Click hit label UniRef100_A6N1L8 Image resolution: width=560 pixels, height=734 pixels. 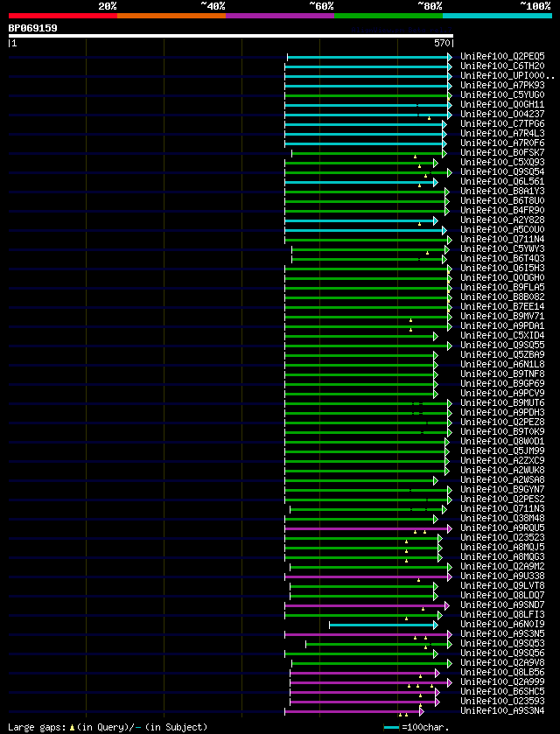click(502, 364)
